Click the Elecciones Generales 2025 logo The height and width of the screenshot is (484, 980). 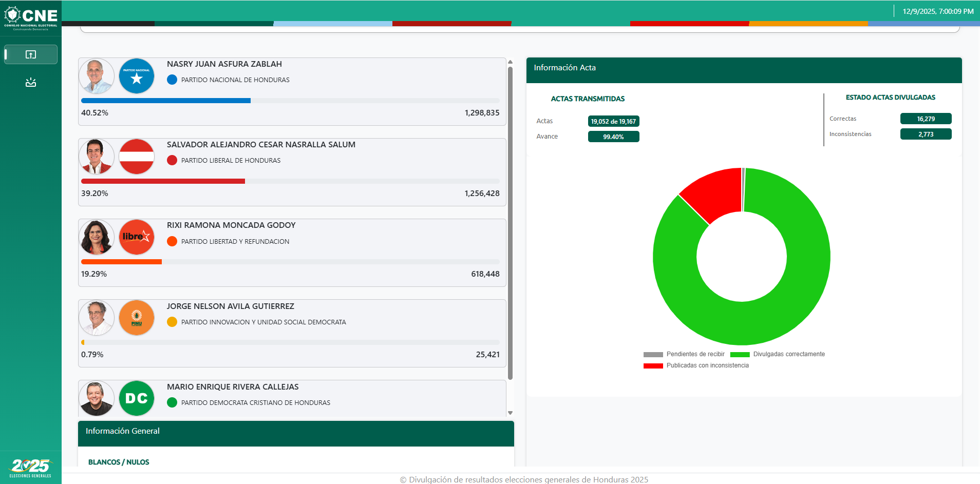coord(31,468)
